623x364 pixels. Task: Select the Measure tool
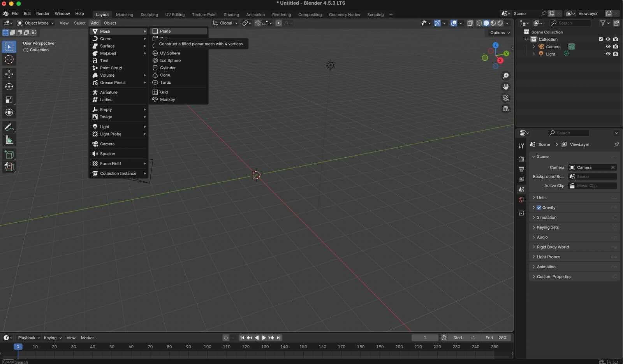point(9,140)
